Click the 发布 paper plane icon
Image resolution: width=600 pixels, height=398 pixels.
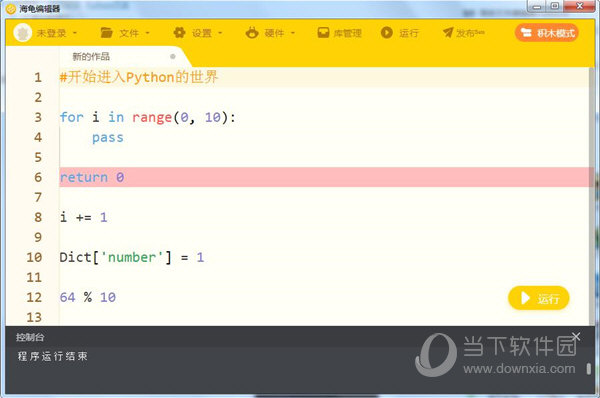[448, 33]
